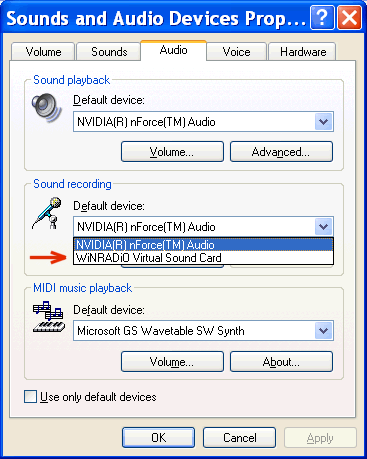Click the Cancel button
367x459 pixels.
pyautogui.click(x=239, y=438)
